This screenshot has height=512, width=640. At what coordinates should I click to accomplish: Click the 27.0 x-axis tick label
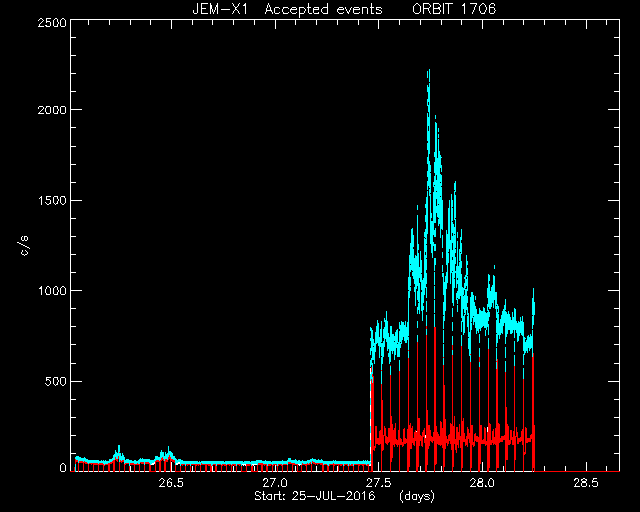tap(275, 483)
